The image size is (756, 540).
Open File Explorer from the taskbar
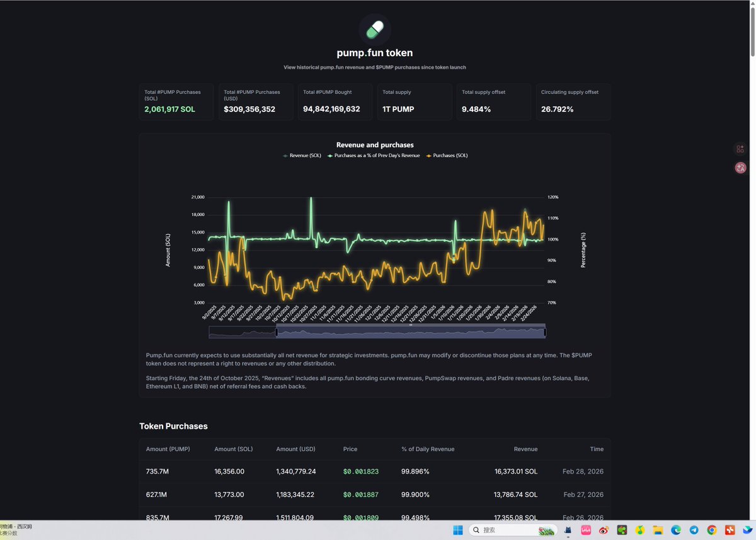(x=658, y=531)
